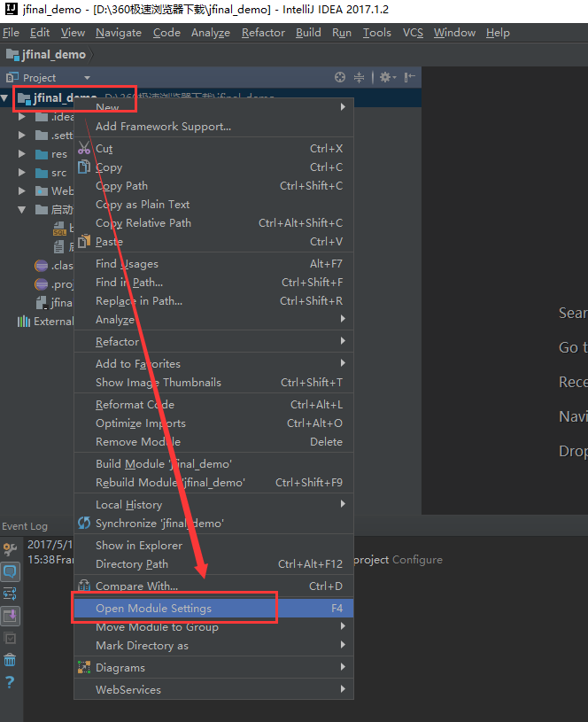
Task: Open the Refactor menu in menu bar
Action: click(263, 33)
